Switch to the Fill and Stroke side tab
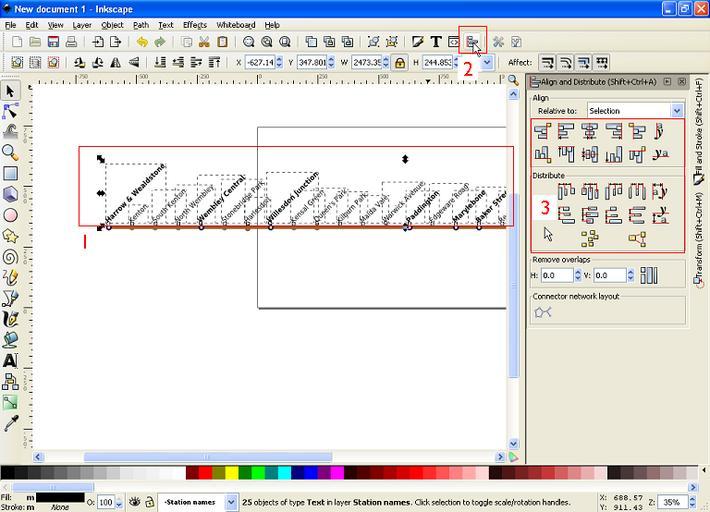 click(x=699, y=131)
